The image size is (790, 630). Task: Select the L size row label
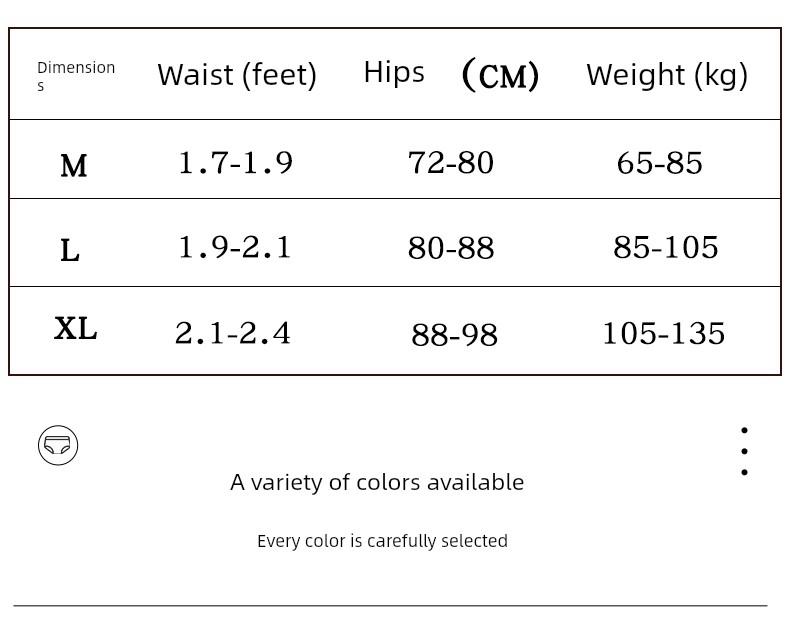click(70, 250)
